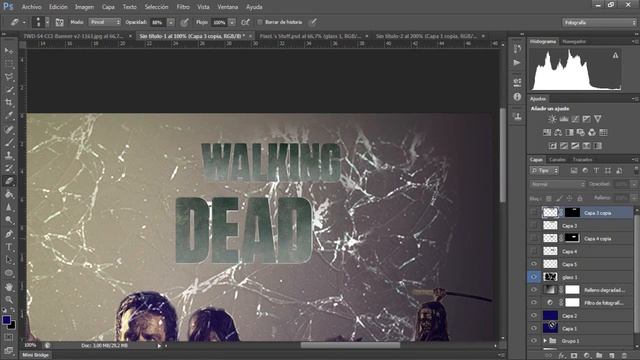Hide the glass 1 layer
Screen dimensions: 640x360
533,277
